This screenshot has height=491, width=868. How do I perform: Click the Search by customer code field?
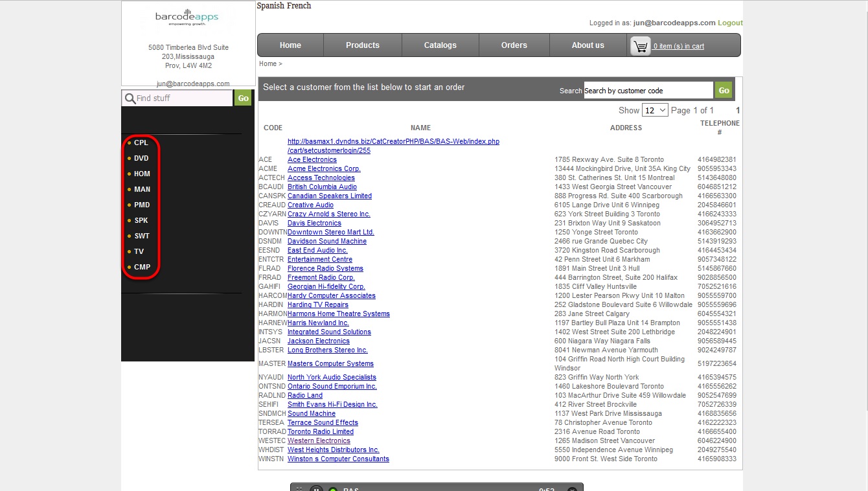point(648,91)
